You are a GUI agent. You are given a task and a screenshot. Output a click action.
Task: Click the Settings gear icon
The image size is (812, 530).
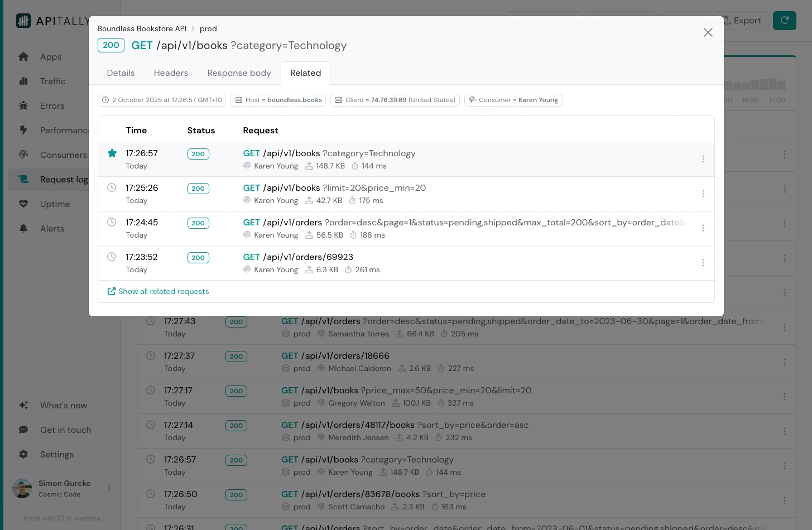23,454
